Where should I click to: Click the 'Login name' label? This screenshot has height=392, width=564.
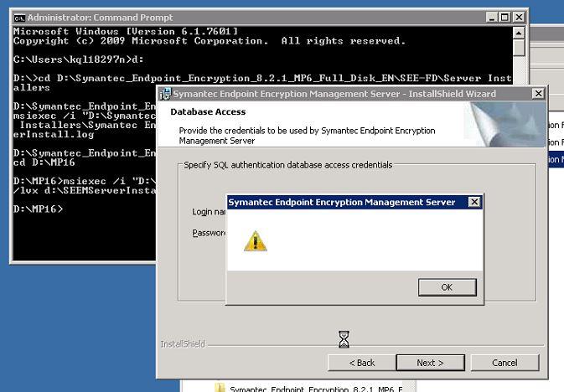(x=209, y=212)
